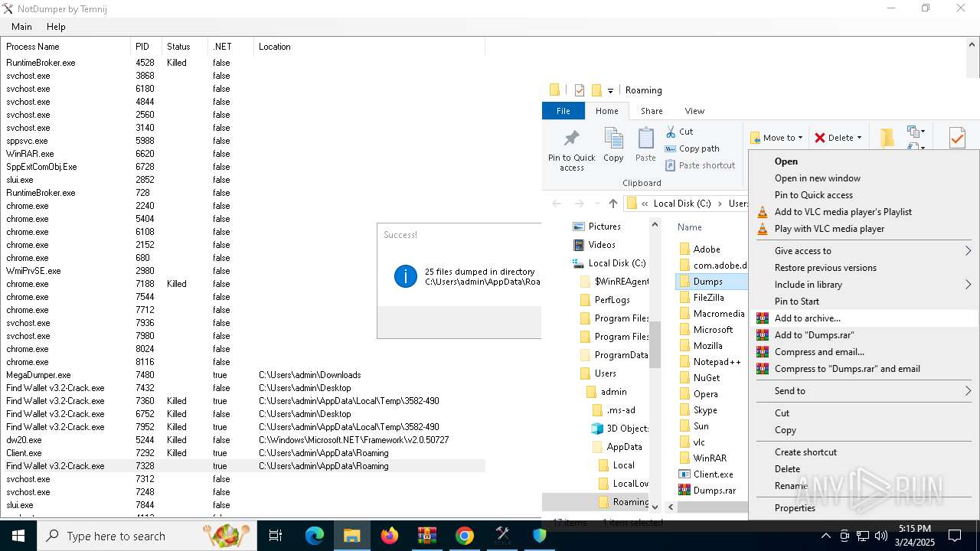Open the Delete dropdown in ribbon
Viewport: 980px width, 551px height.
pyautogui.click(x=838, y=138)
